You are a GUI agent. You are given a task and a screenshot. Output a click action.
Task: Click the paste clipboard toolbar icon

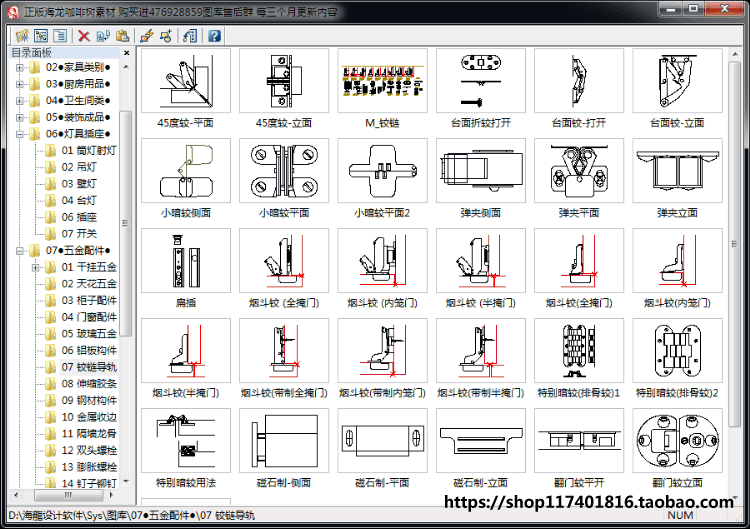(x=122, y=36)
